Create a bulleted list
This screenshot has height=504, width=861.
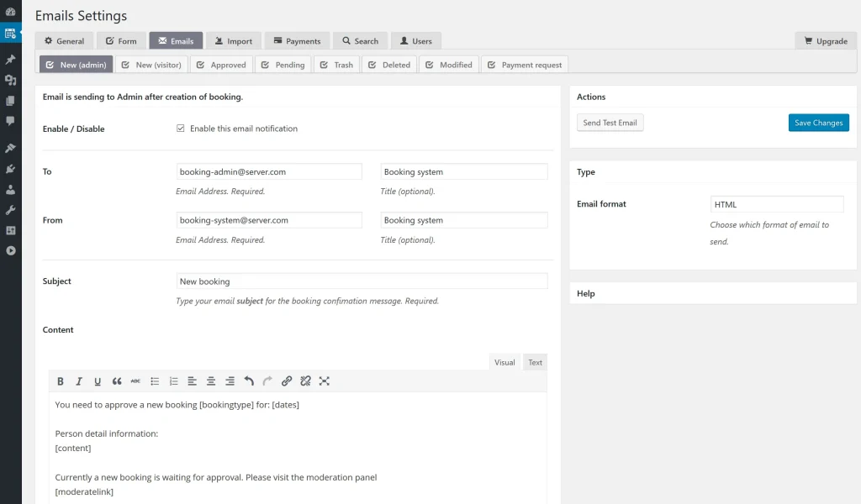155,381
